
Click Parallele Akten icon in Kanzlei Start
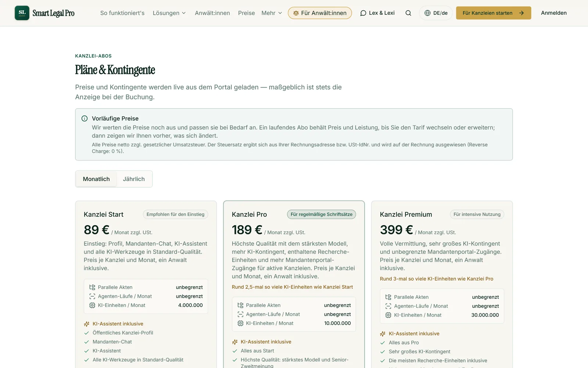click(92, 287)
